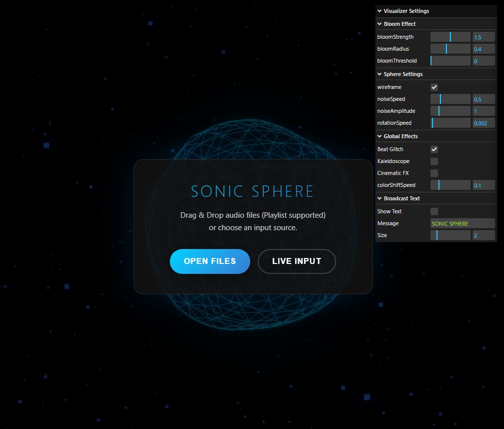
Task: Enable the Cinematic FX checkbox
Action: (434, 173)
